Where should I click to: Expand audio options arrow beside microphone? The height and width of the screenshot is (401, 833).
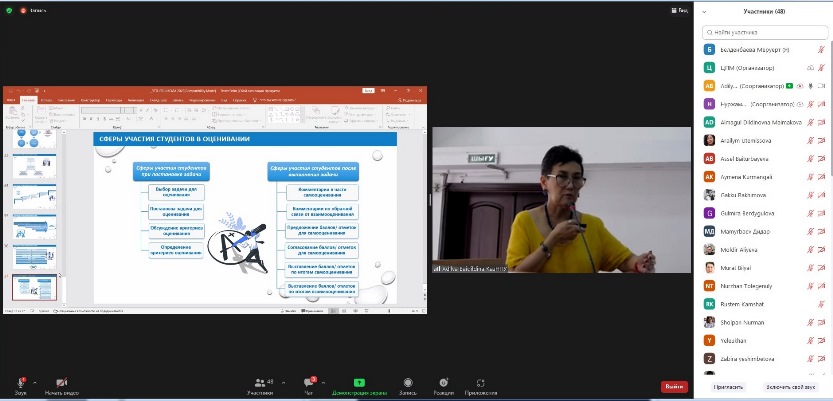35,381
